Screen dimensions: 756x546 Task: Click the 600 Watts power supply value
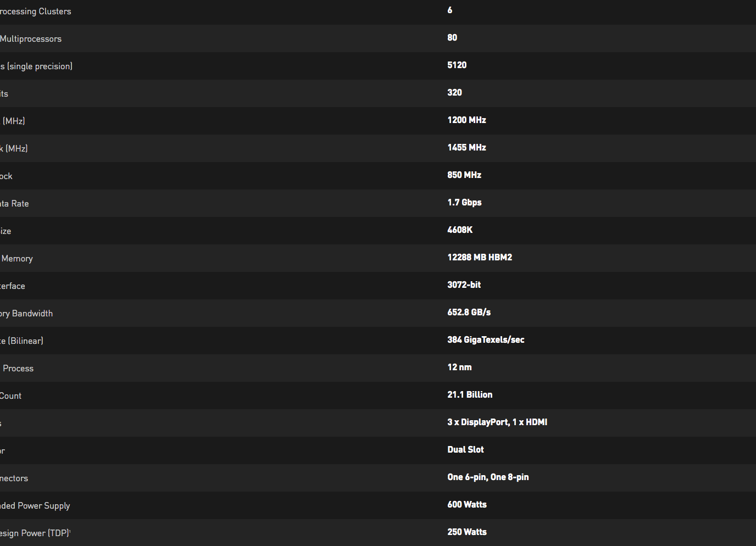coord(467,504)
